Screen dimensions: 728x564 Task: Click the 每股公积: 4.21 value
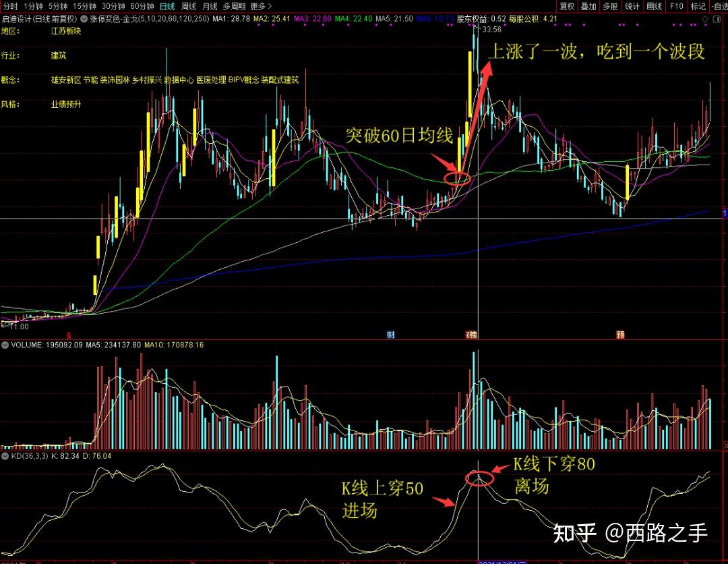[x=533, y=19]
